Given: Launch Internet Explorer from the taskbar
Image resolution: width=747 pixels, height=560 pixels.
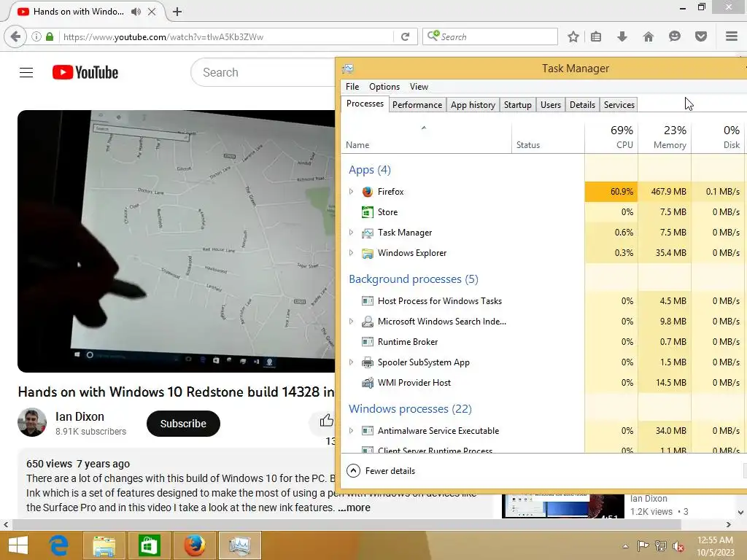Looking at the screenshot, I should (59, 545).
